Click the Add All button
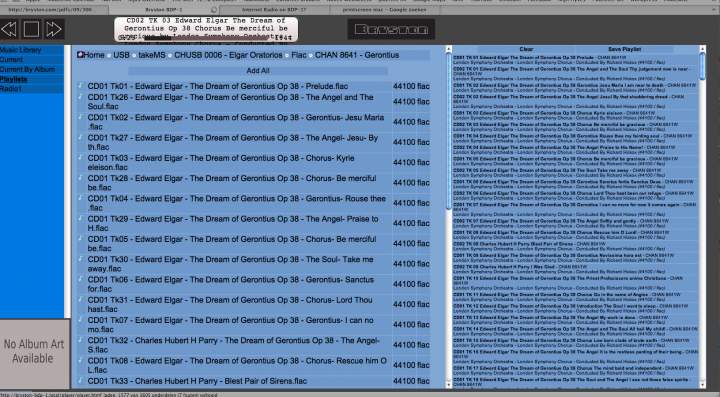This screenshot has height=397, width=720. [258, 71]
